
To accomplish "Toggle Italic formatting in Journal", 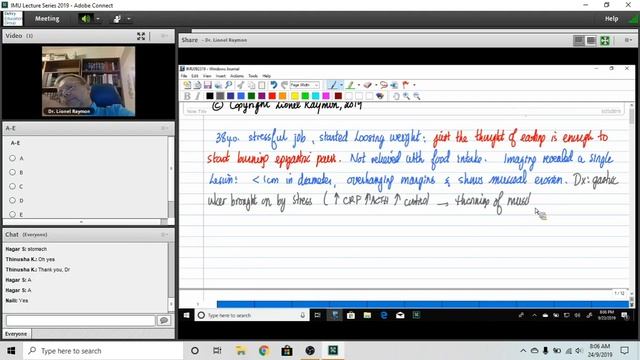I will click(198, 96).
